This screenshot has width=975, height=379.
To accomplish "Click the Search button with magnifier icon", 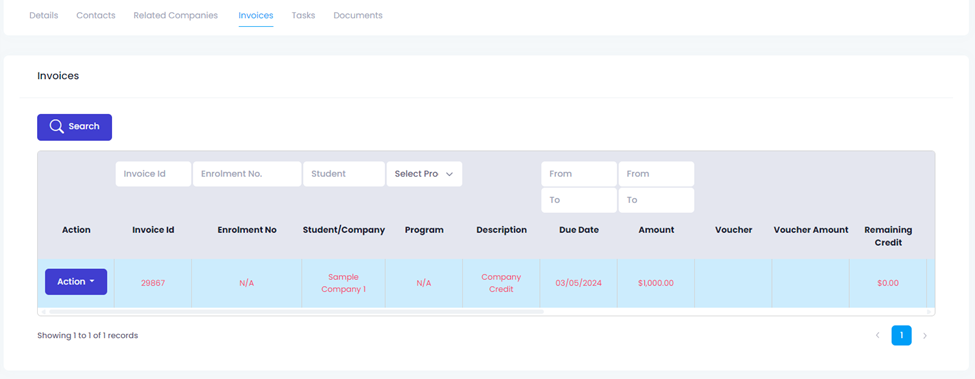I will 75,127.
